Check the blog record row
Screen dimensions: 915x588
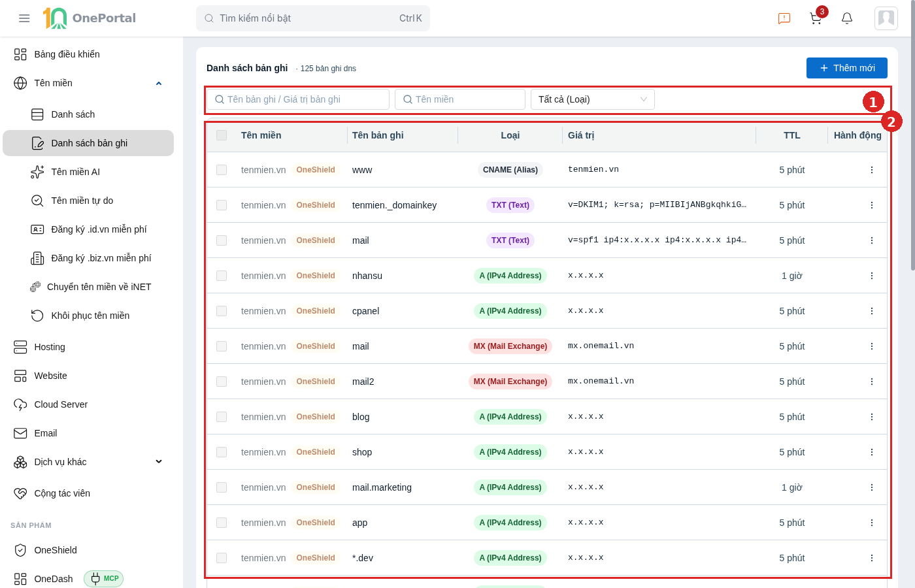tap(222, 417)
